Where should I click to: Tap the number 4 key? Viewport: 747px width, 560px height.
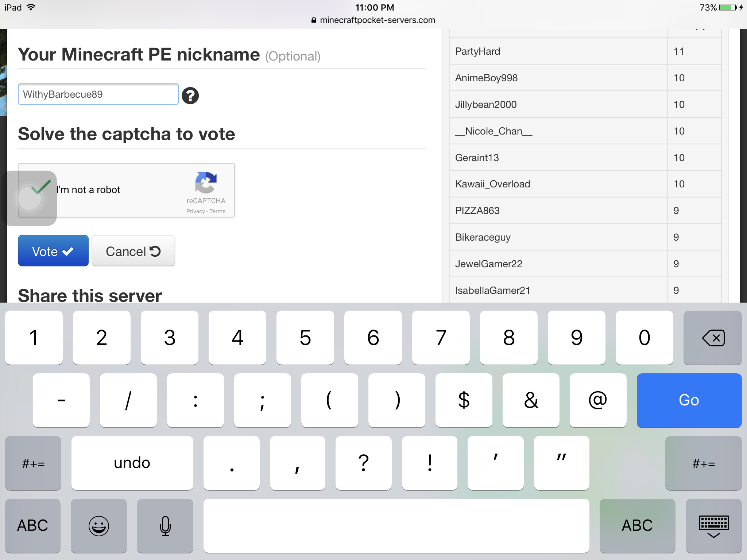tap(237, 338)
